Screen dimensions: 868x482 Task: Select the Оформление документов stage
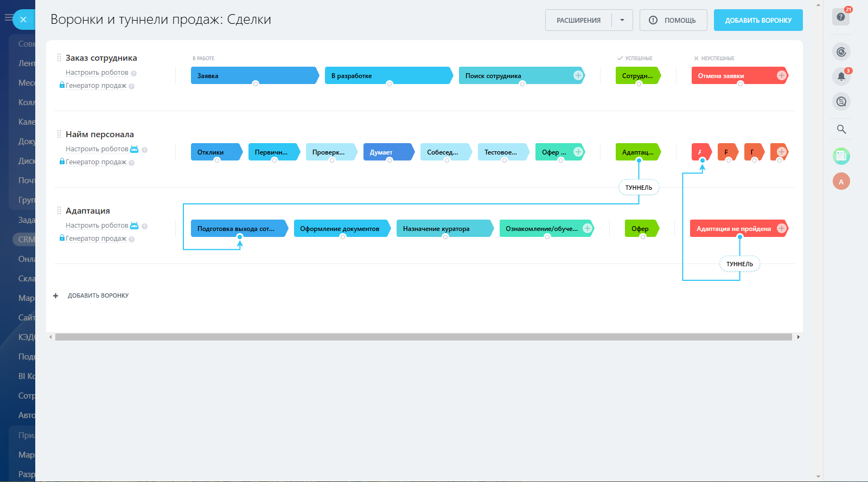pyautogui.click(x=342, y=228)
